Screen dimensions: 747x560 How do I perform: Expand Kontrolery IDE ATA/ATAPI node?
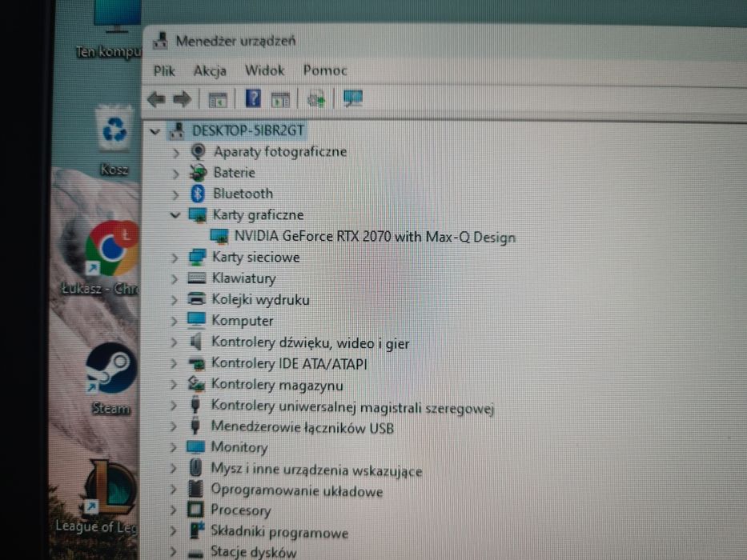coord(174,364)
